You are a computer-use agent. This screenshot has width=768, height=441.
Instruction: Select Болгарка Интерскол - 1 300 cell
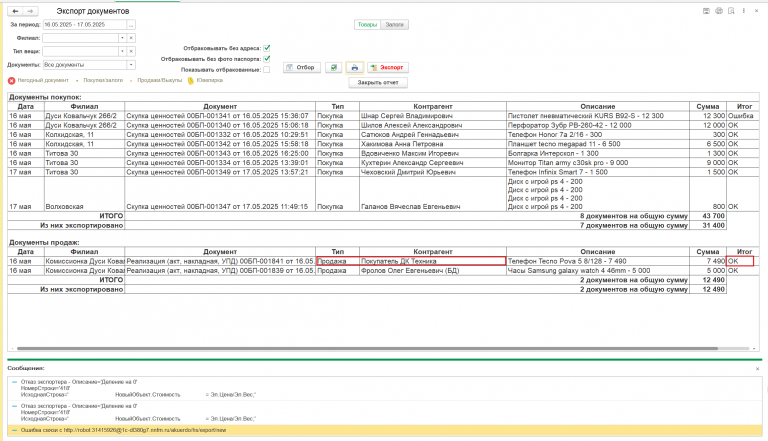[x=598, y=153]
